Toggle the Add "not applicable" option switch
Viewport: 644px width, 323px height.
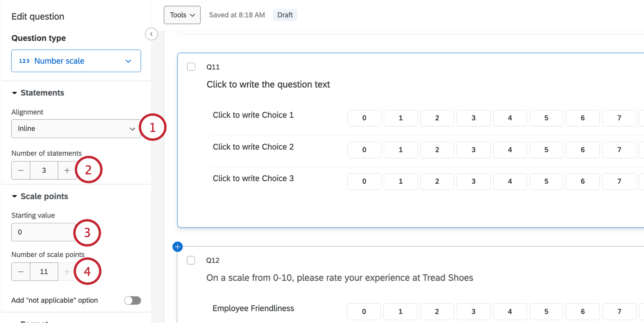[x=133, y=300]
